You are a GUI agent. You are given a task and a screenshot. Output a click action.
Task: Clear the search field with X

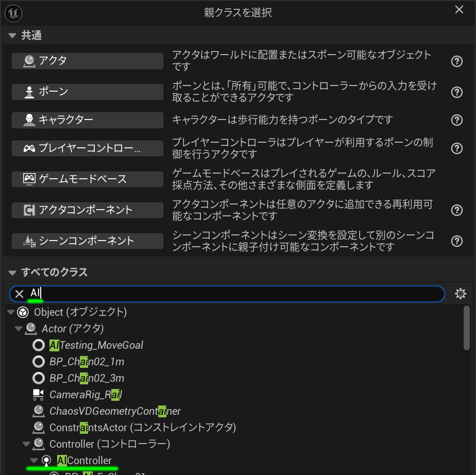pos(19,294)
